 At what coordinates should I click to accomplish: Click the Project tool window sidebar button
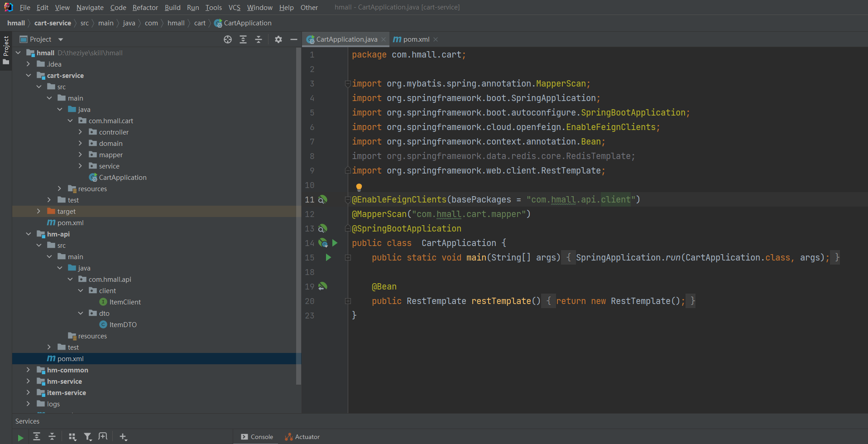tap(6, 50)
